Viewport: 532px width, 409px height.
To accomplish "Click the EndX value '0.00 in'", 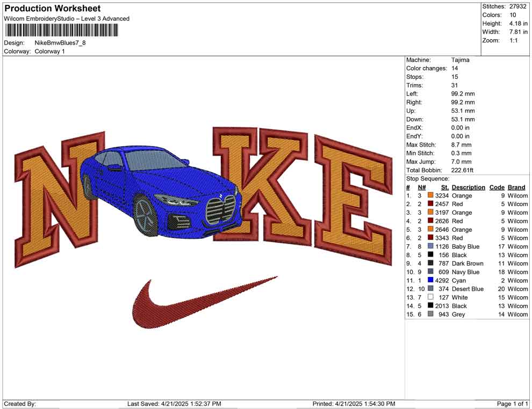I will 461,128.
